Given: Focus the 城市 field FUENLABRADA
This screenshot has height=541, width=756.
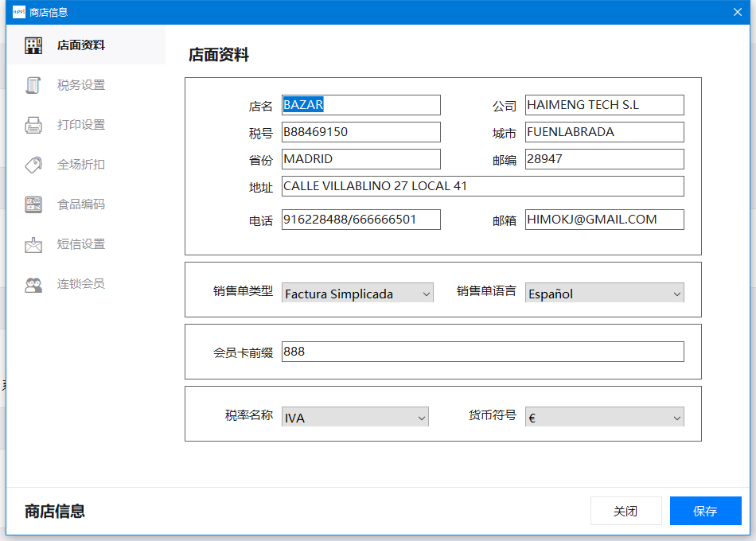Looking at the screenshot, I should (604, 132).
